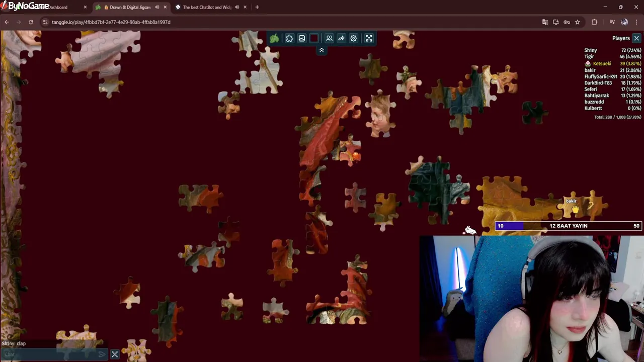Image resolution: width=644 pixels, height=362 pixels.
Task: Open a new browser tab
Action: 257,7
